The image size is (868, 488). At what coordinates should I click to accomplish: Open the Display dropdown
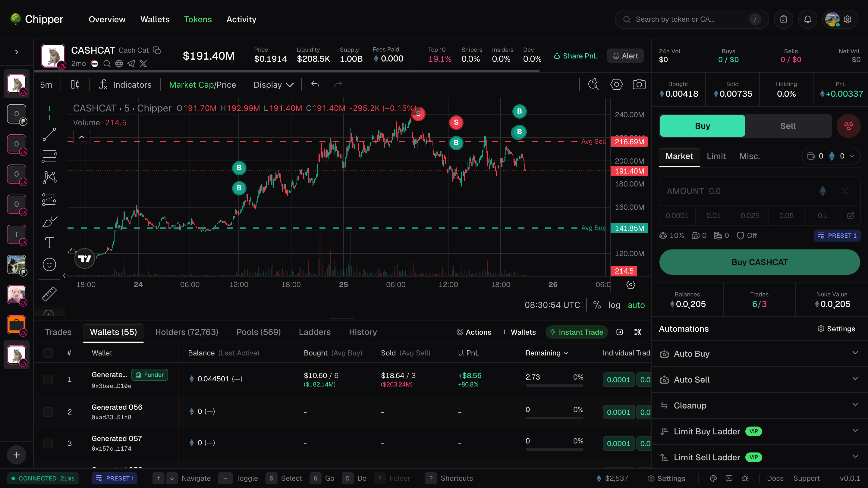tap(274, 85)
